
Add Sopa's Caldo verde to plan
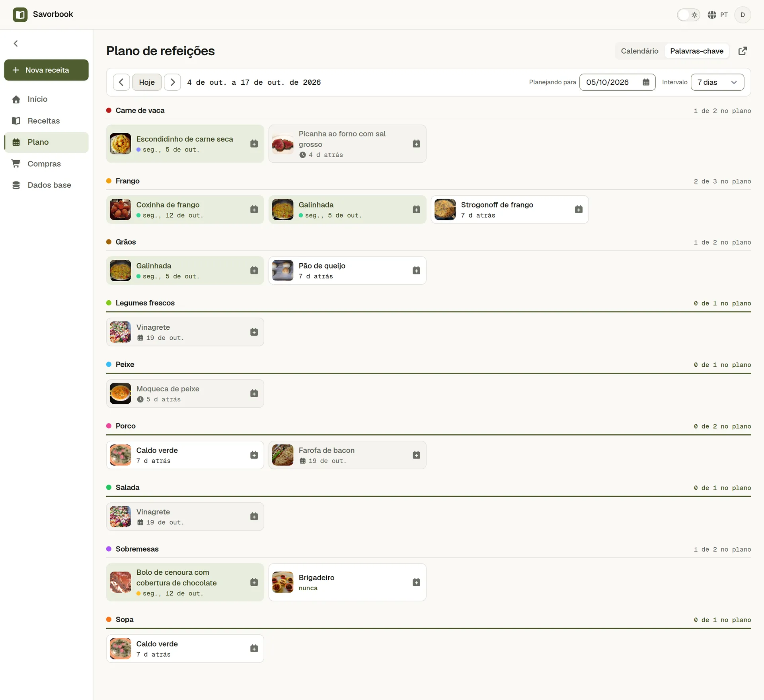[x=254, y=649]
